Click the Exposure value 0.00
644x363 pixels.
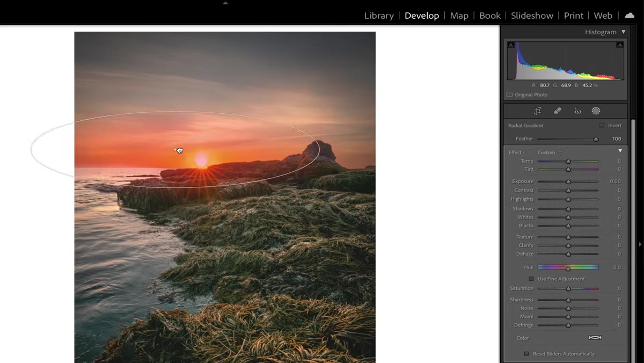[615, 181]
